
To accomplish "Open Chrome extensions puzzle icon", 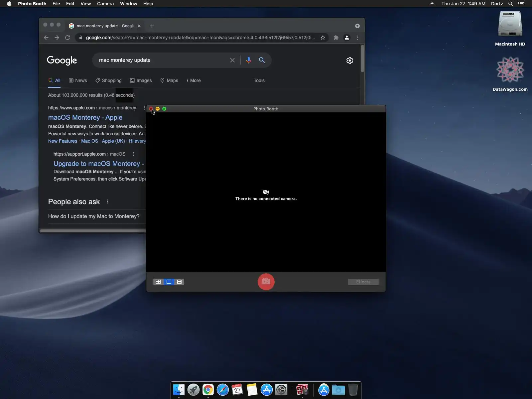I will click(336, 38).
